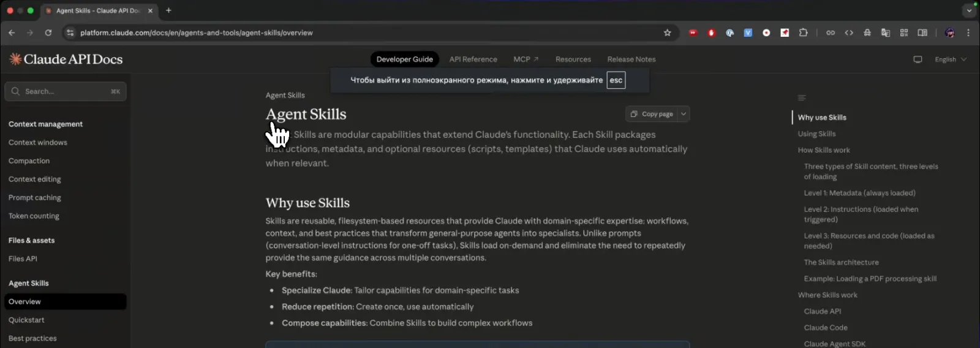Image resolution: width=980 pixels, height=348 pixels.
Task: Click the Copy page button
Action: pyautogui.click(x=652, y=114)
